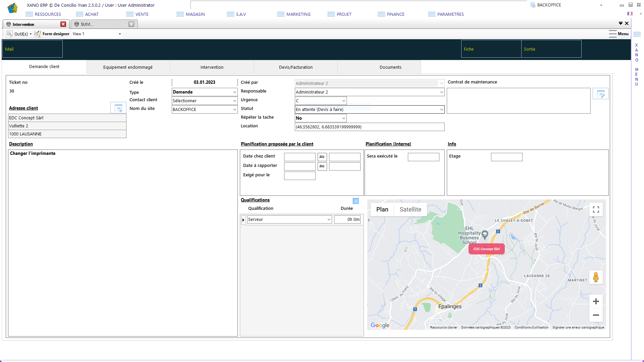The width and height of the screenshot is (644, 362).
Task: Expand the Serveur qualification dropdown
Action: pos(329,220)
